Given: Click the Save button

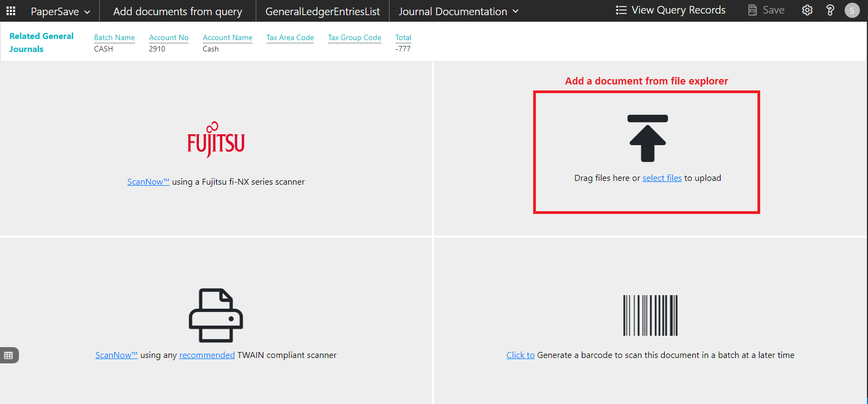Looking at the screenshot, I should [x=766, y=10].
